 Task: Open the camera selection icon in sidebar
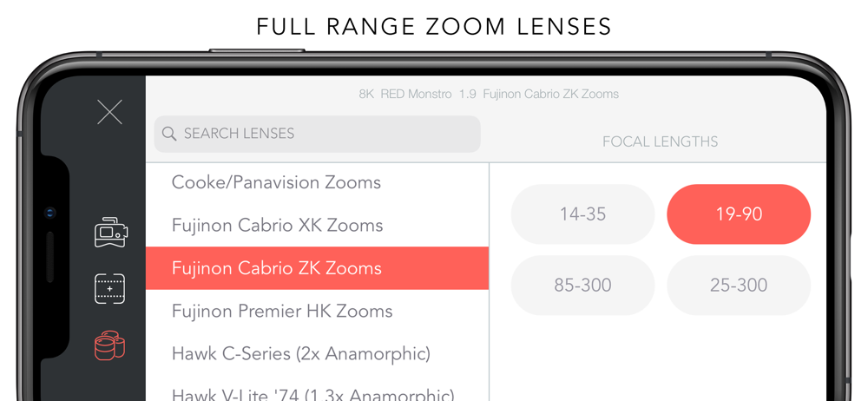click(111, 232)
